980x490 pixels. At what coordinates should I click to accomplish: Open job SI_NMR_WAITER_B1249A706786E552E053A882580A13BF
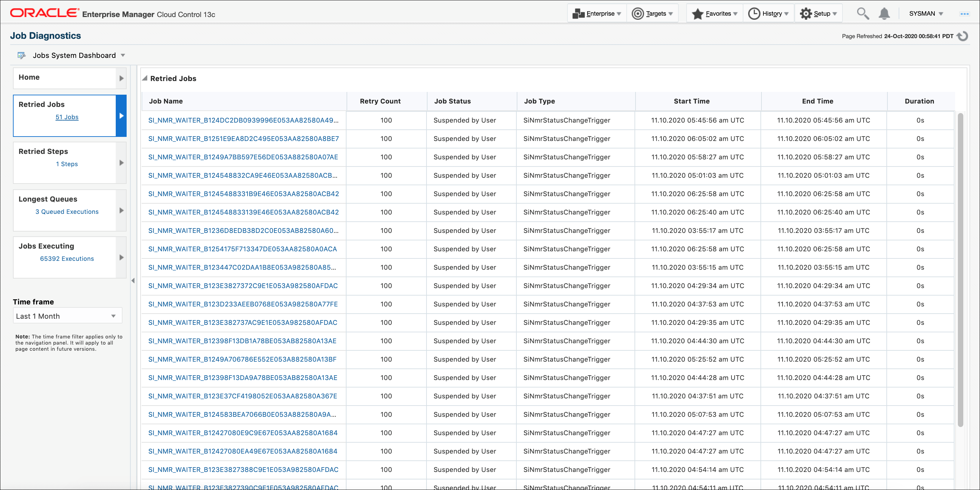(x=242, y=360)
